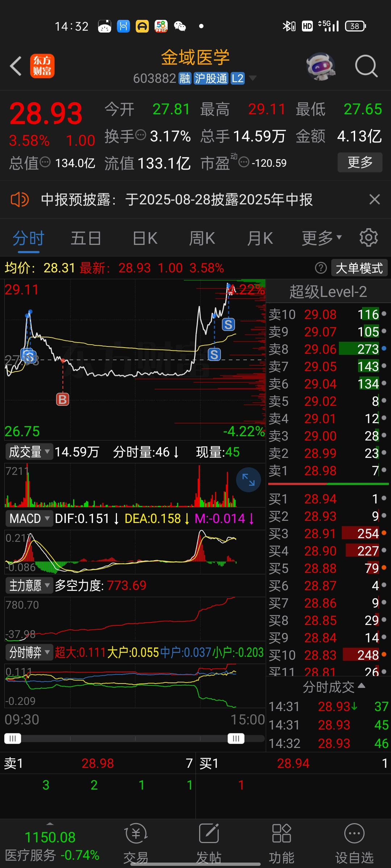Switch to 五日 tab
The width and height of the screenshot is (391, 868).
pyautogui.click(x=86, y=238)
